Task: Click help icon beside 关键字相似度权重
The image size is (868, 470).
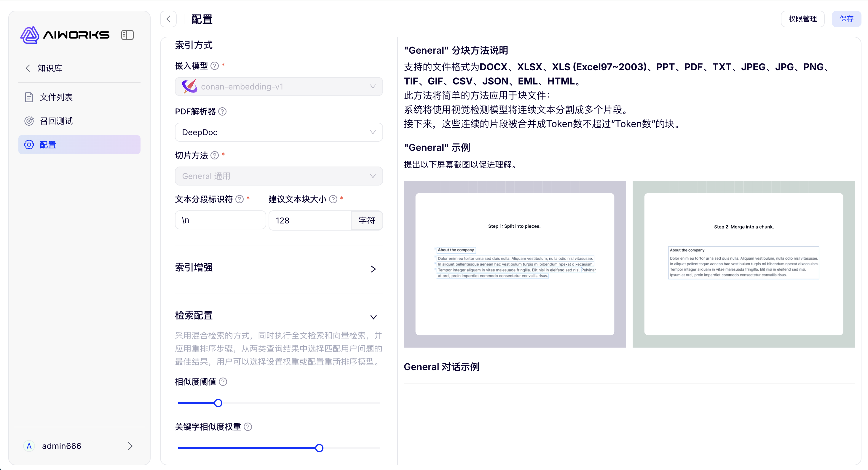Action: (x=248, y=427)
